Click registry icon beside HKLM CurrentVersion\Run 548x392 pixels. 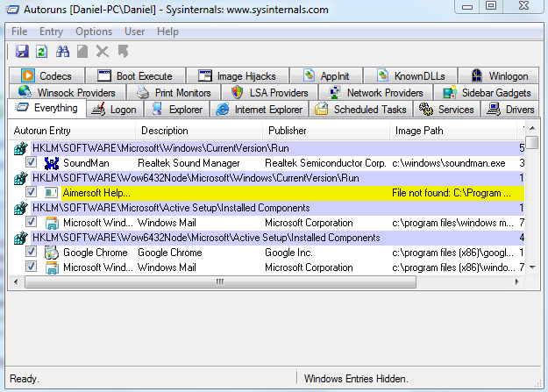pos(21,148)
